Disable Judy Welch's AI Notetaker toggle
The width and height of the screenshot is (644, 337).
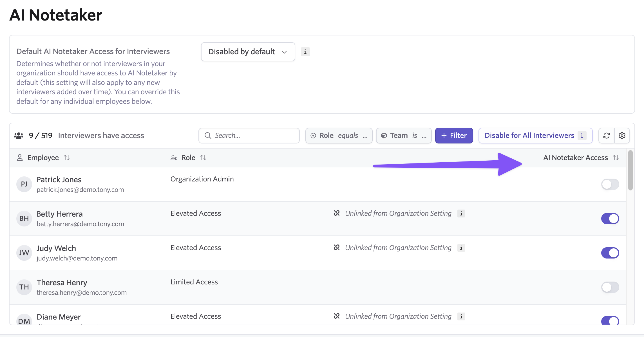tap(610, 253)
